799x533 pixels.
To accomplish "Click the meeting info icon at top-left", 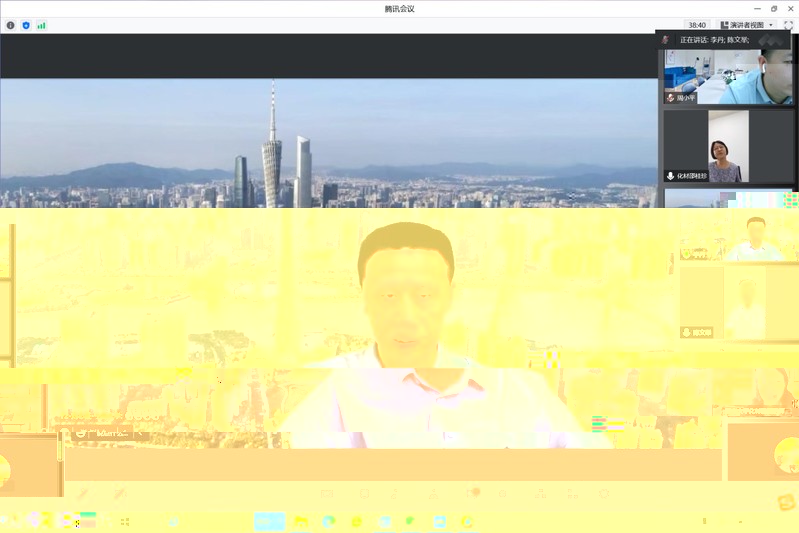I will 11,25.
